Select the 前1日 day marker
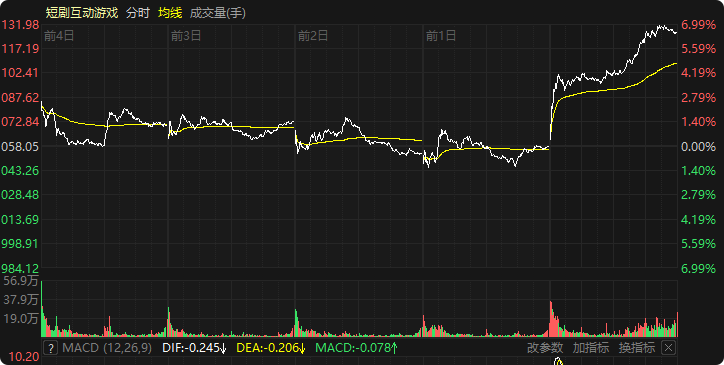 440,36
